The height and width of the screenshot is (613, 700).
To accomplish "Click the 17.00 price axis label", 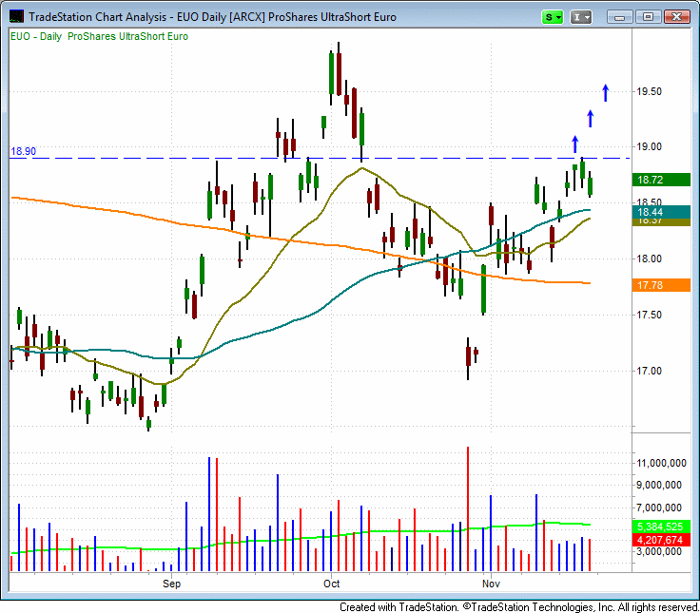I will (x=649, y=371).
